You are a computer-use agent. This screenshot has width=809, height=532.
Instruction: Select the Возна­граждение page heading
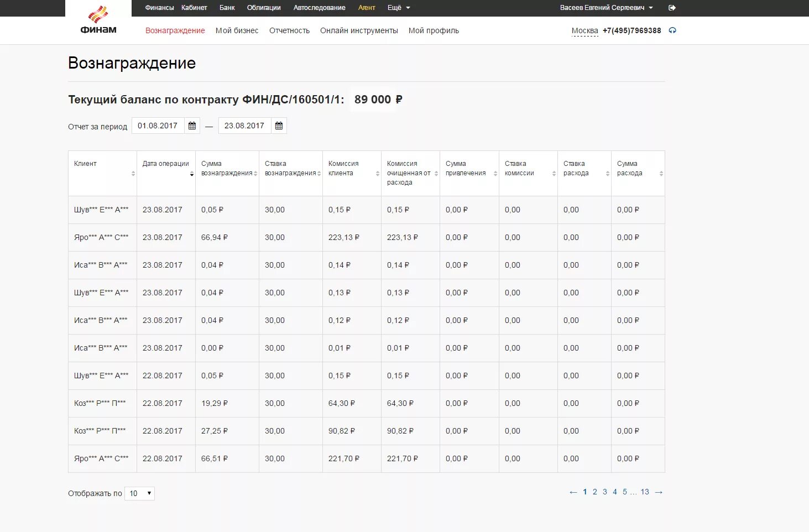[x=132, y=63]
